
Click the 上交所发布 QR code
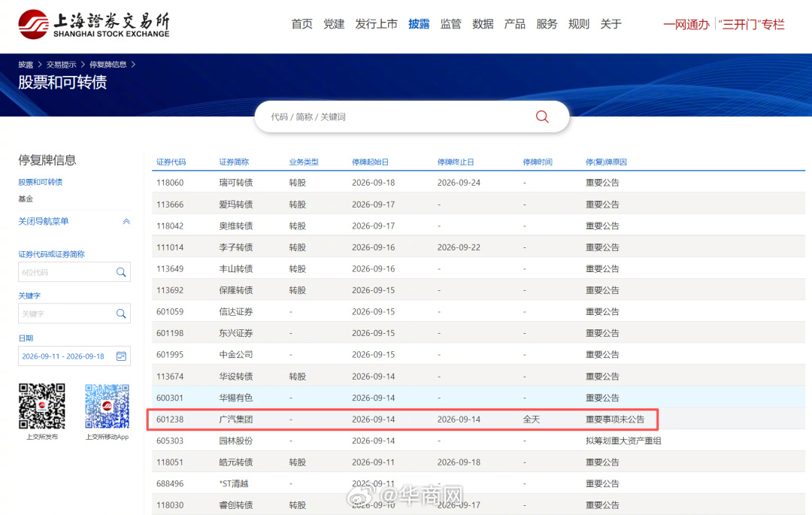tap(42, 406)
